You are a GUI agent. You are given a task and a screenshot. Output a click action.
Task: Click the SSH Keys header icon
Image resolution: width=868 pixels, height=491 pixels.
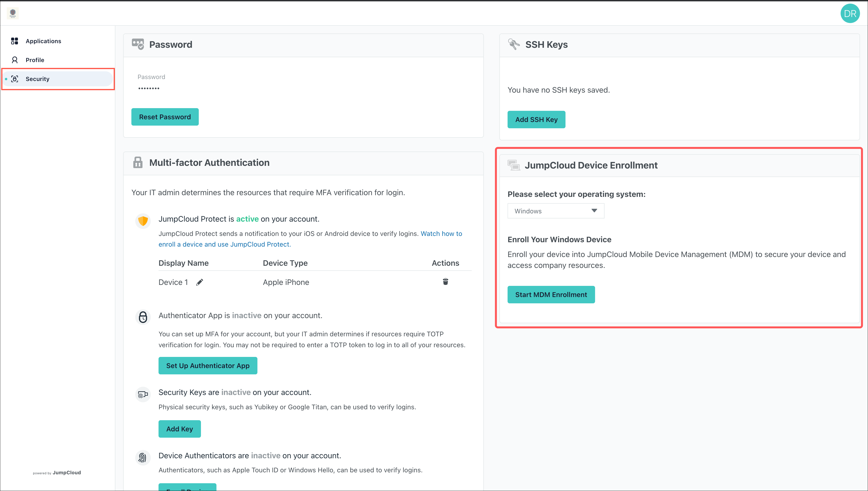click(x=514, y=44)
